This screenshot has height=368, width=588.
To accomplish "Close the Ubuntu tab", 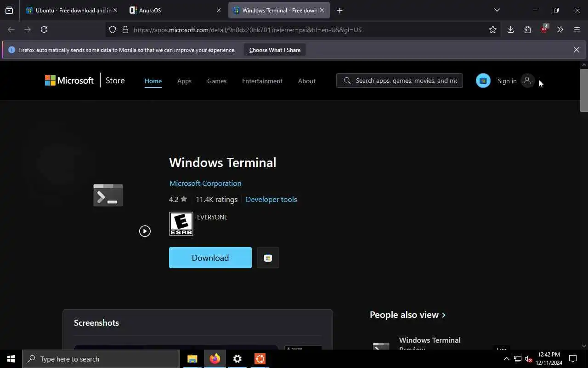I will tap(115, 10).
